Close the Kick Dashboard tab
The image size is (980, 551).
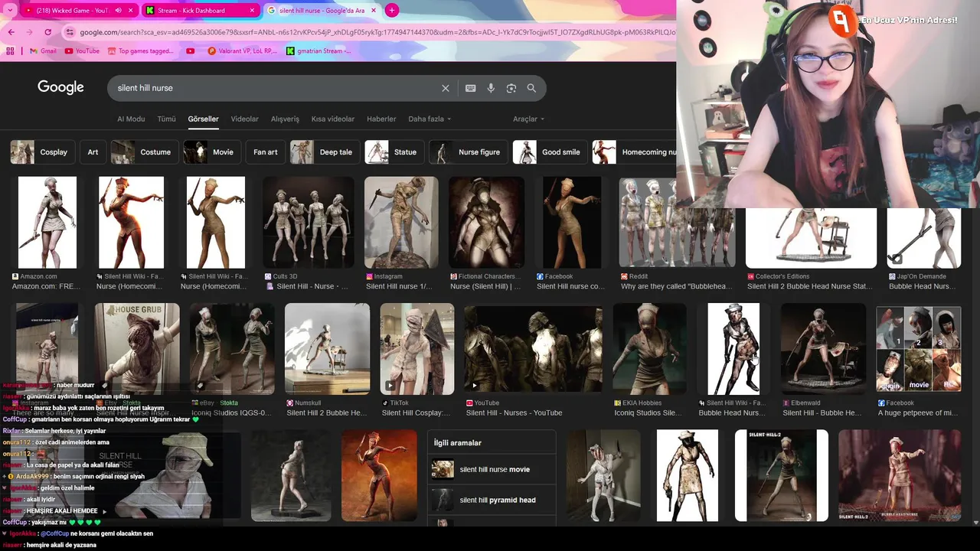pos(252,11)
